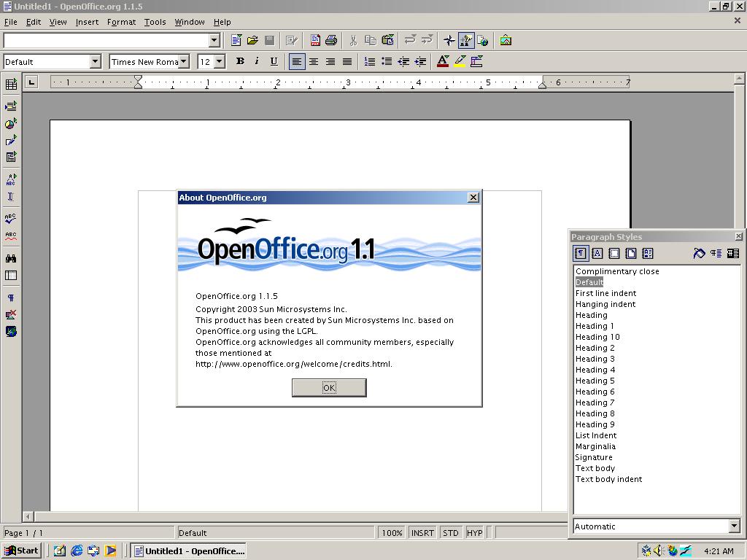
Task: Toggle numbered list
Action: click(x=370, y=61)
